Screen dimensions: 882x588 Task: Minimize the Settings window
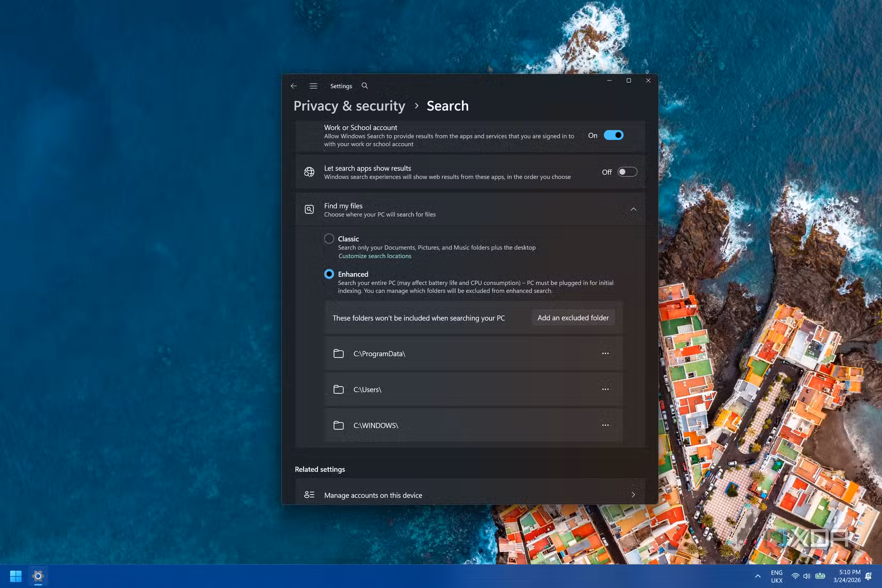(x=609, y=81)
